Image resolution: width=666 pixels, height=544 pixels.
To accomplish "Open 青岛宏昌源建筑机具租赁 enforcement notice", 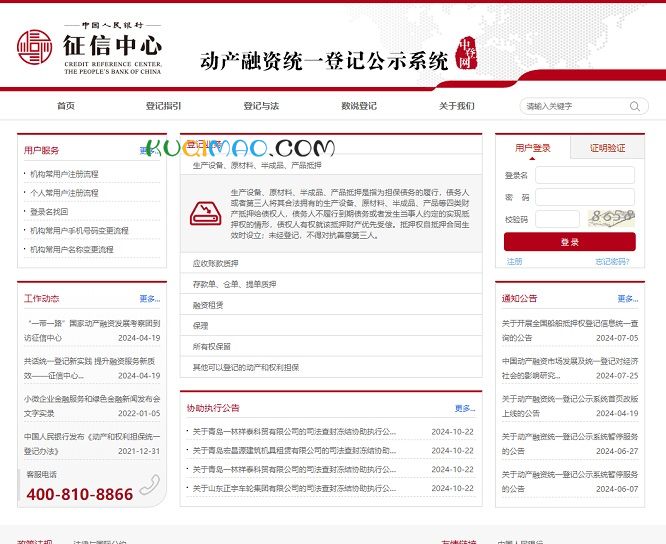I will click(x=294, y=451).
